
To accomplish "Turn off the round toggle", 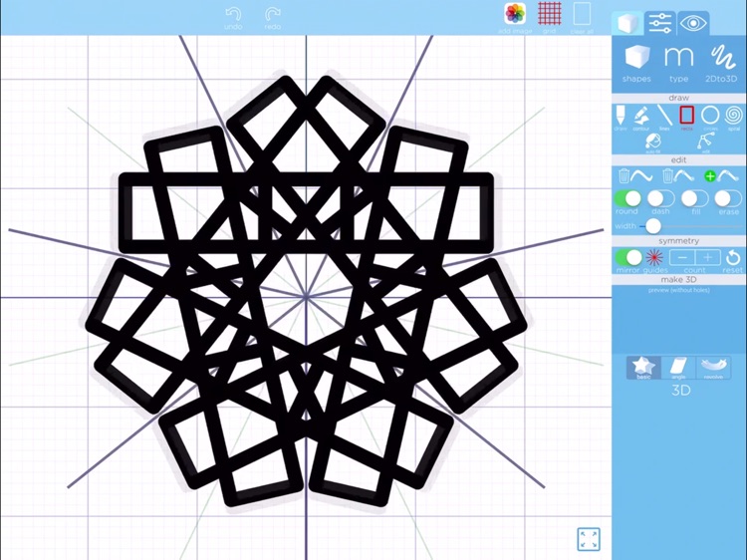I will pos(627,198).
